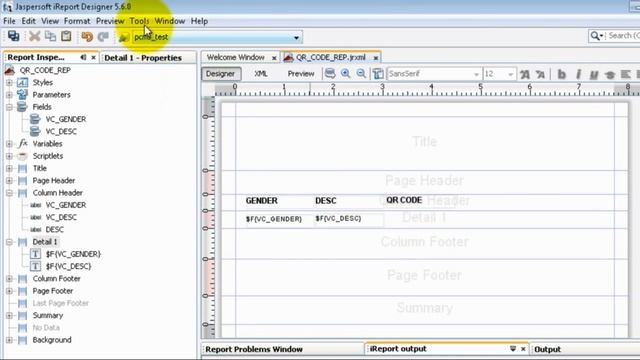Click the Save All toolbar icon
This screenshot has width=640, height=360.
click(13, 36)
